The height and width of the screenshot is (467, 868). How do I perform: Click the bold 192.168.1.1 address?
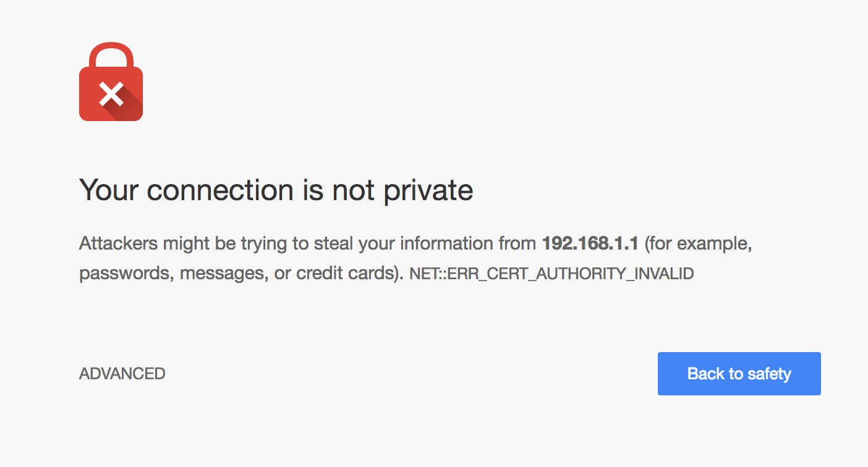pos(589,243)
